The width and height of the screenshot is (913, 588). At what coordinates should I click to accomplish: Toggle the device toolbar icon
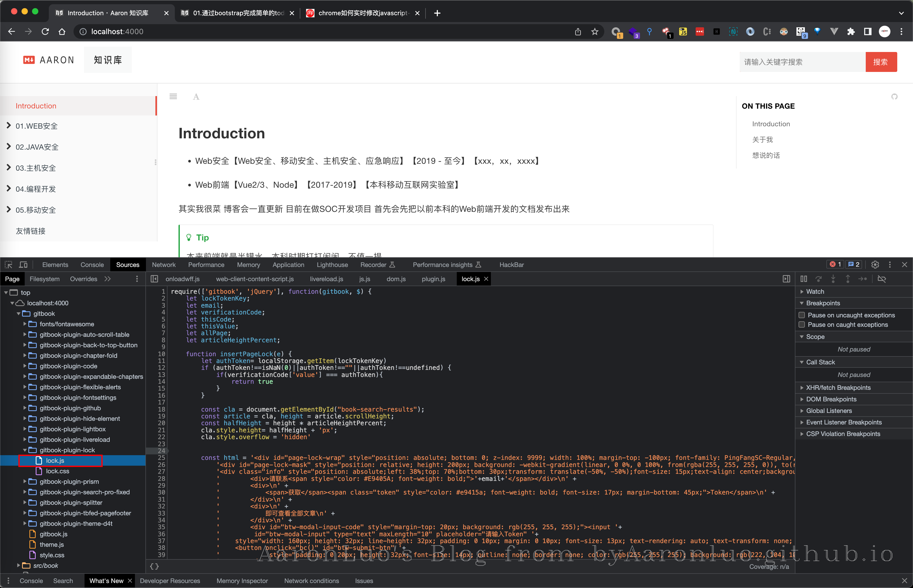click(23, 265)
